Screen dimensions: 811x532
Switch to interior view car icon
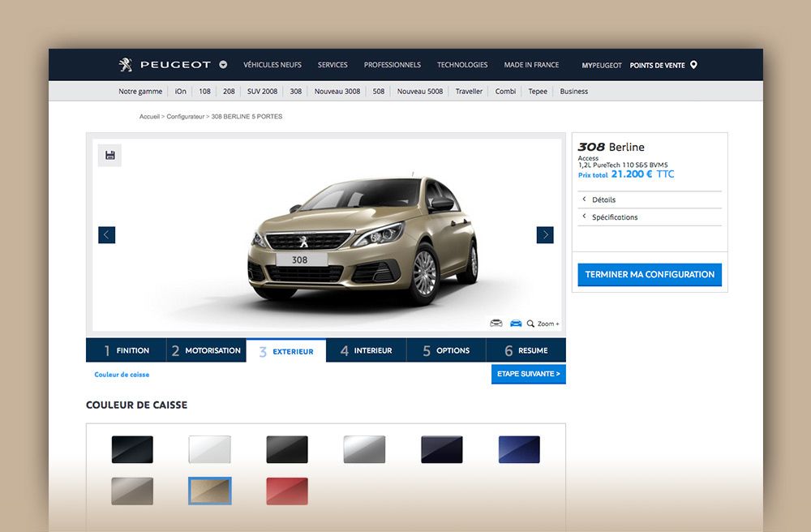[x=496, y=324]
